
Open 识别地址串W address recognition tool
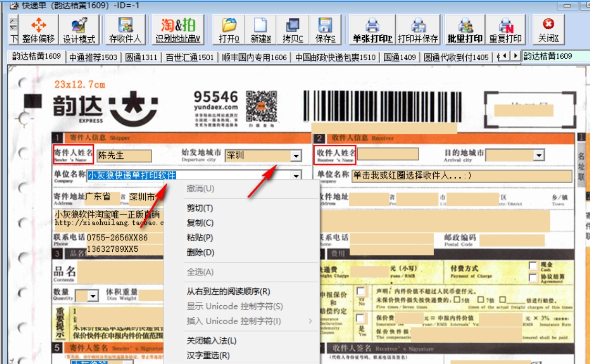[178, 30]
